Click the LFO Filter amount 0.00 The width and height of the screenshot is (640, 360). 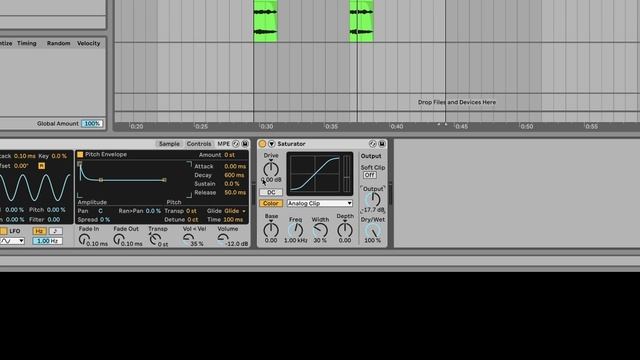tap(53, 220)
